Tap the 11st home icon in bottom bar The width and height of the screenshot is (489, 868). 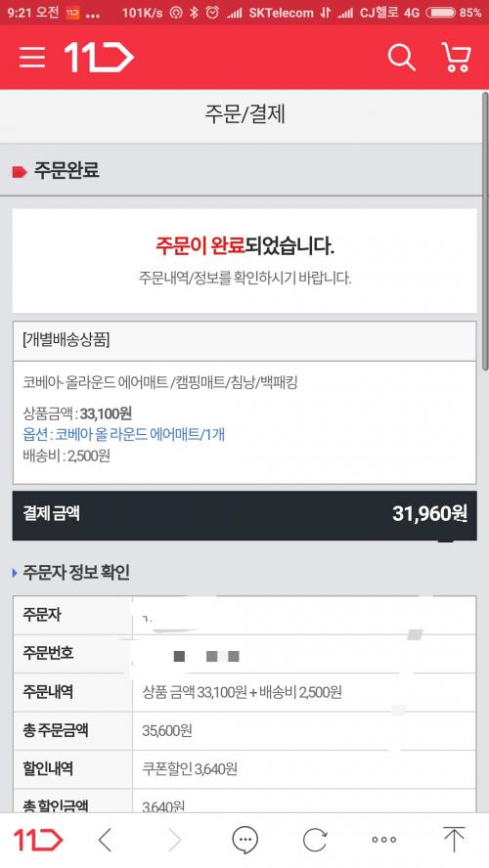(38, 840)
